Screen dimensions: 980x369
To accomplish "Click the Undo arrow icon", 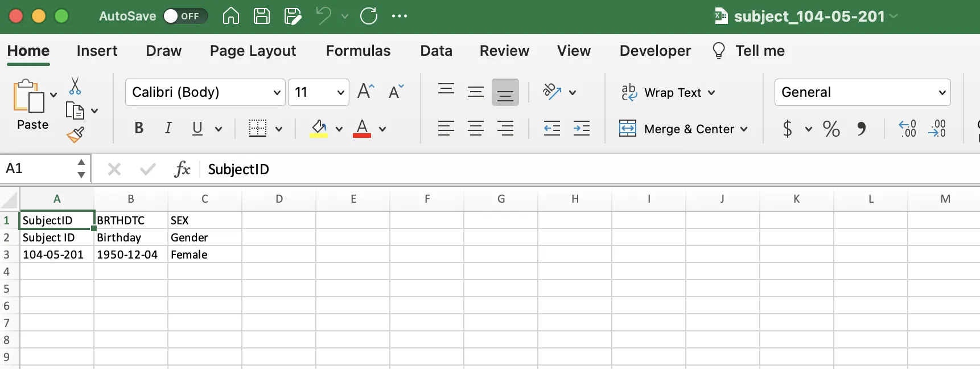I will (323, 16).
